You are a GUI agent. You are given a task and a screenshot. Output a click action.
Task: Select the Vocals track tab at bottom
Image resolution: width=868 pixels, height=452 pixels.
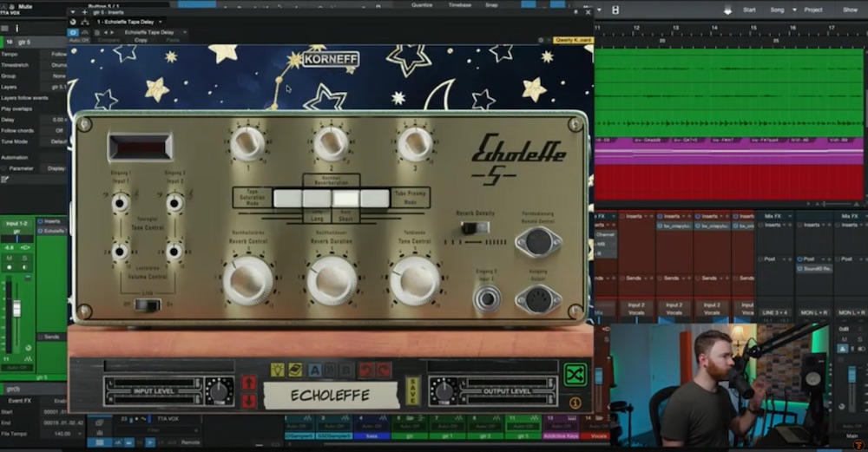pos(597,436)
